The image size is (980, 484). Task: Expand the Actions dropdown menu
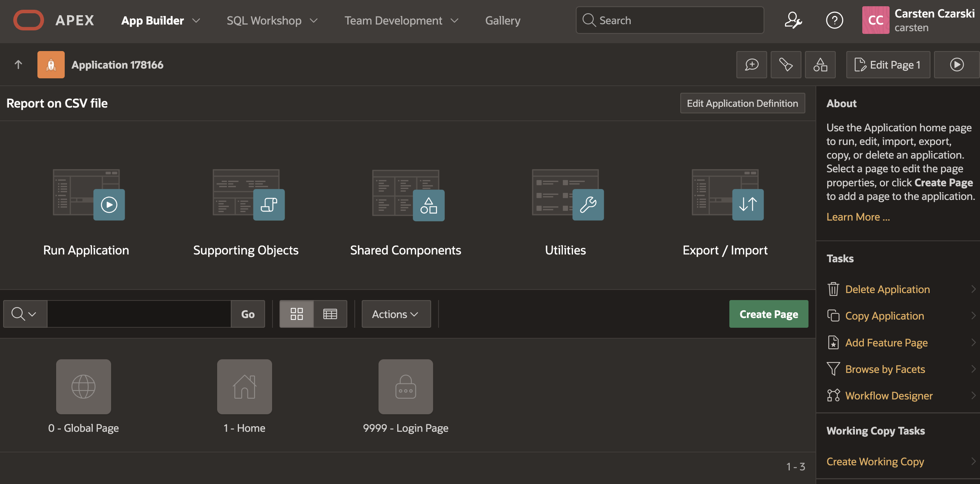(396, 314)
